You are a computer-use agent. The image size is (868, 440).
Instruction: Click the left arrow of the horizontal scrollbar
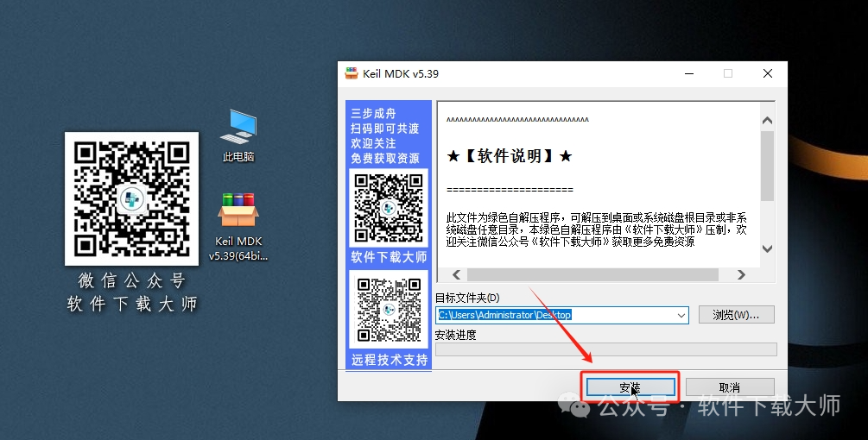point(457,274)
